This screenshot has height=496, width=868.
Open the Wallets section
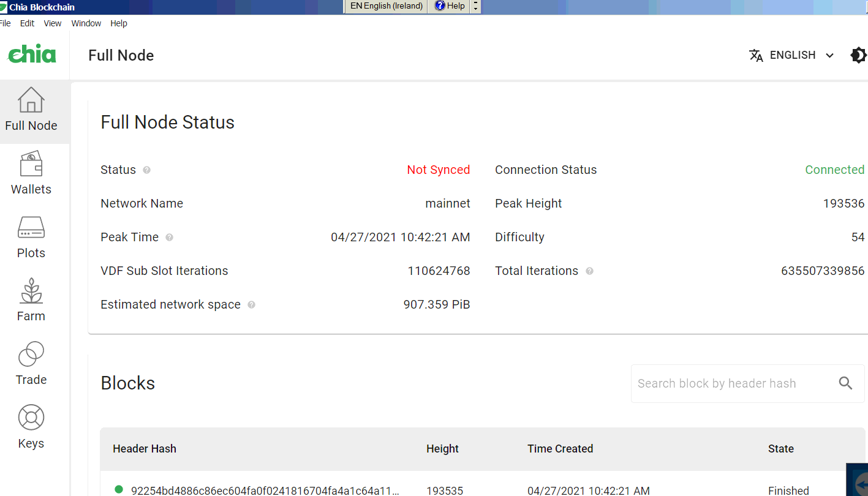pyautogui.click(x=31, y=174)
